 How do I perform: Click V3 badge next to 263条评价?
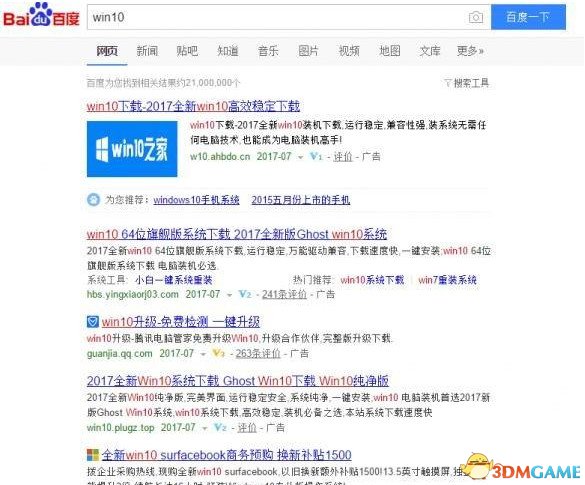point(218,353)
